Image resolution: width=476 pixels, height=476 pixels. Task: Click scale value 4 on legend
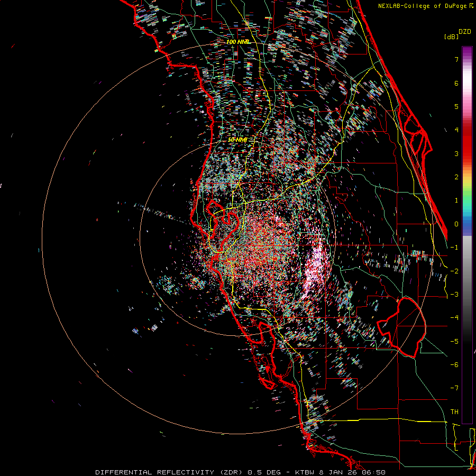point(456,130)
